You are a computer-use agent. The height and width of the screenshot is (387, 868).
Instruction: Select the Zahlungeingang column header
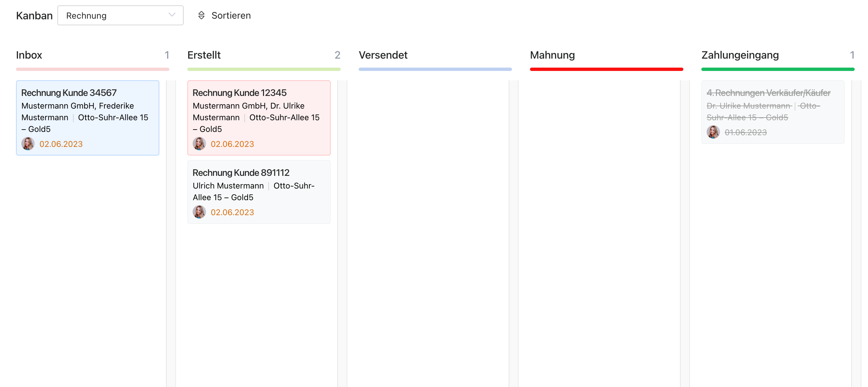click(x=740, y=55)
